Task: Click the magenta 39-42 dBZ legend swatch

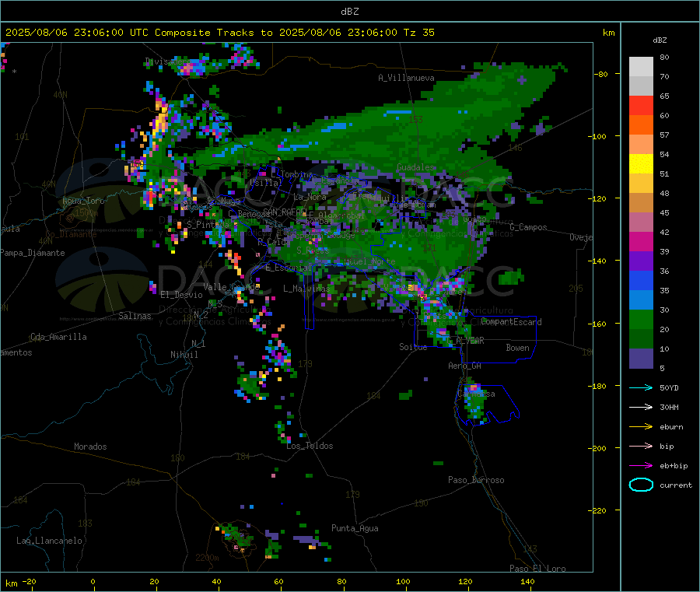Action: (x=641, y=241)
